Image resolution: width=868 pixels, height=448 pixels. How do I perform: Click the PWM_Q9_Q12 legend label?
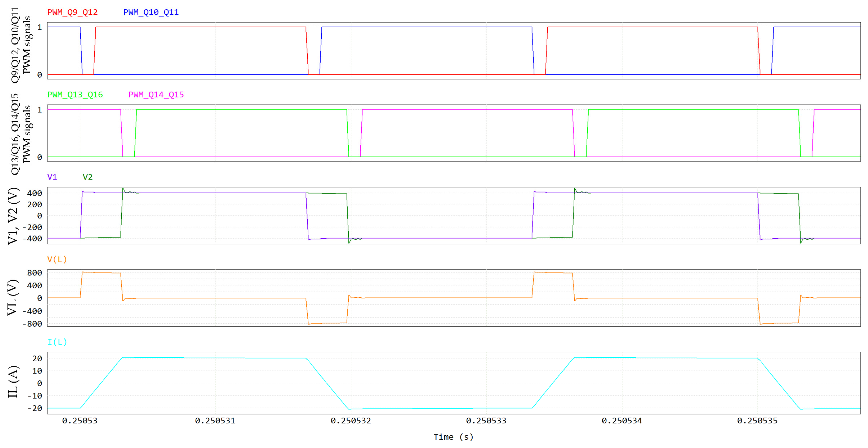click(x=73, y=12)
